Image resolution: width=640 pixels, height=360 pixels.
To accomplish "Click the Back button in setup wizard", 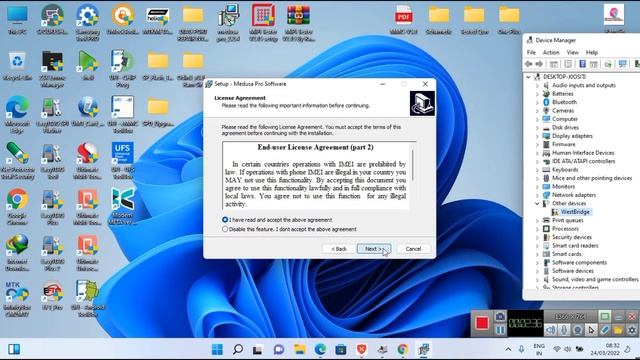I will click(339, 249).
